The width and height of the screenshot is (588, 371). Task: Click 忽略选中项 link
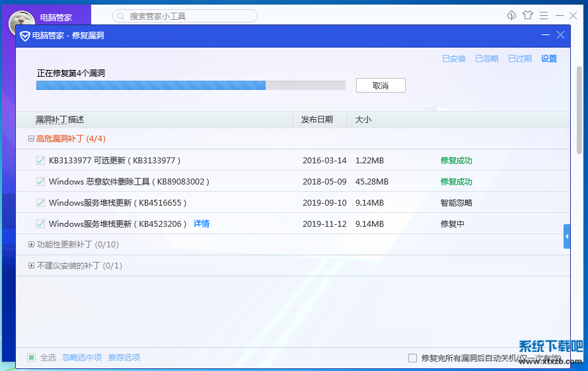(x=82, y=357)
